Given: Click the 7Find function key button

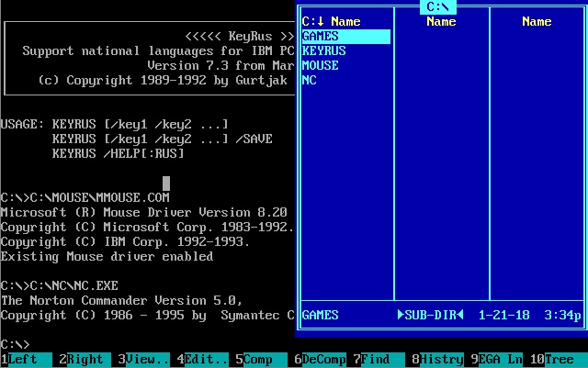Looking at the screenshot, I should click(379, 360).
